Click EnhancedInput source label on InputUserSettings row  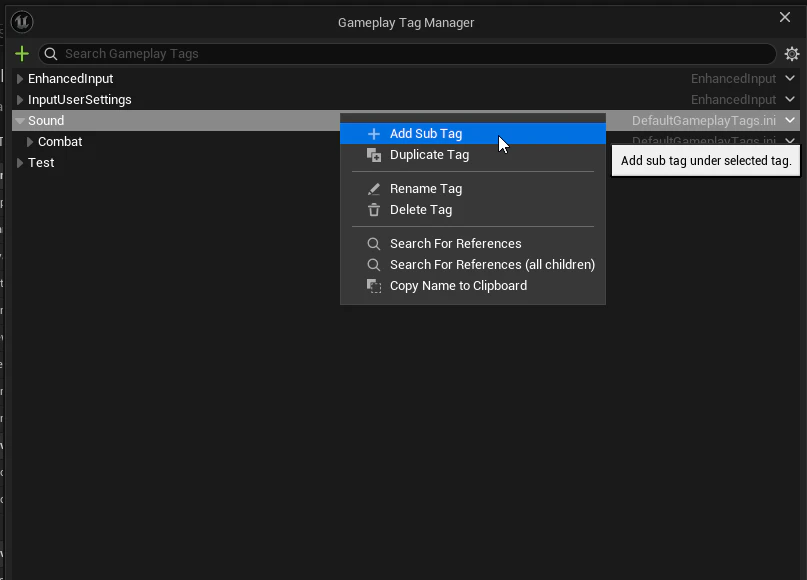pyautogui.click(x=733, y=100)
